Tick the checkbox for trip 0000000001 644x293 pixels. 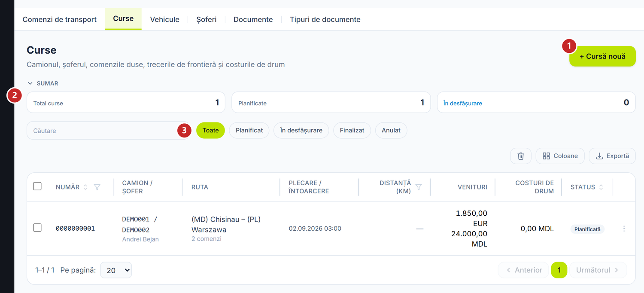37,228
